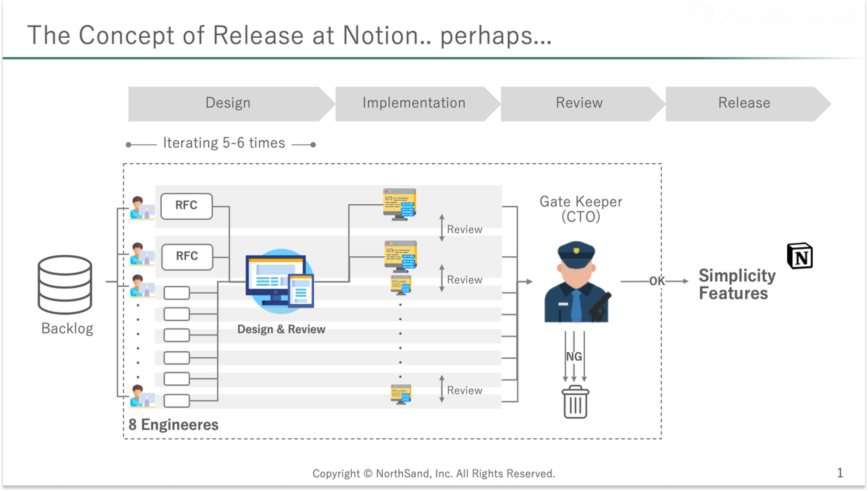Select the Notion logo icon
This screenshot has width=868, height=491.
[x=800, y=256]
